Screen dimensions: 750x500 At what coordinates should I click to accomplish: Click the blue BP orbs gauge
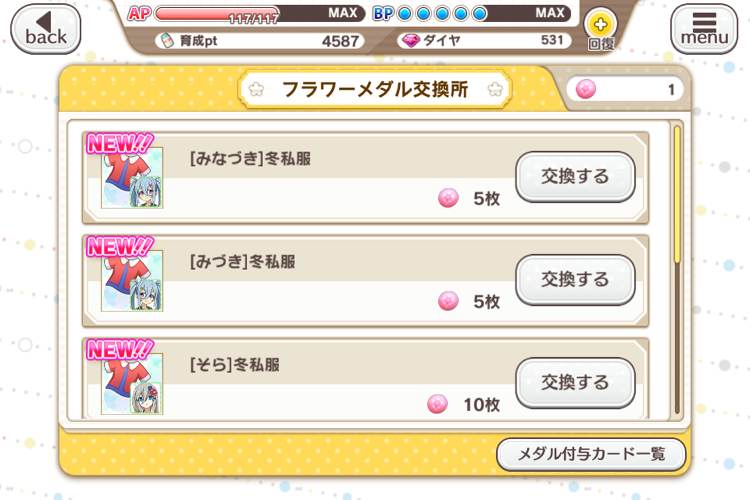(x=442, y=13)
